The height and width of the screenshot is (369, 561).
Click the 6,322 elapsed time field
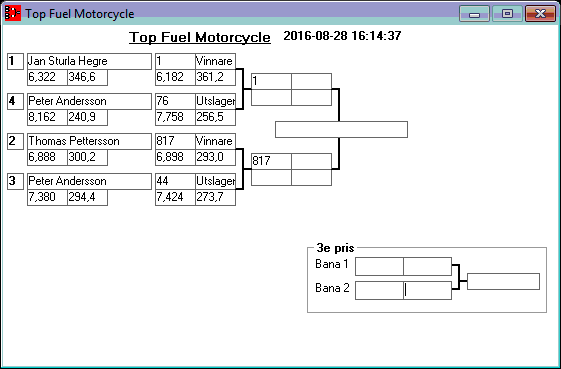pyautogui.click(x=47, y=77)
